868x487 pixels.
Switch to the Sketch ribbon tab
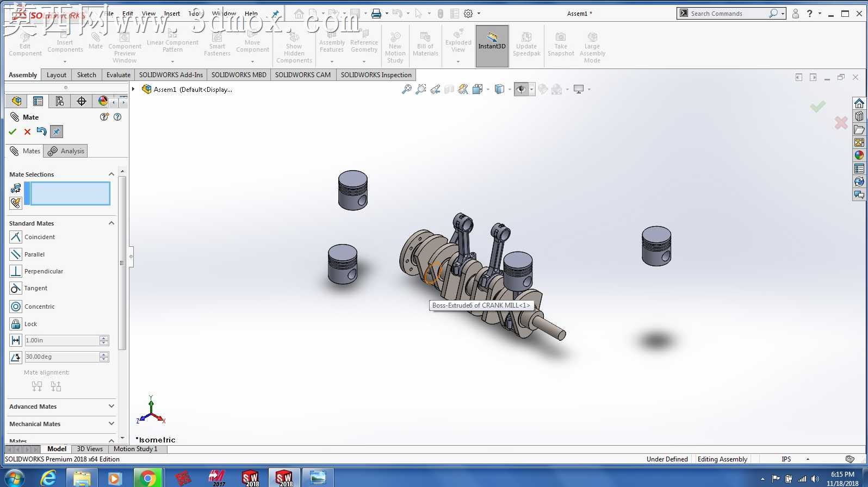(x=86, y=75)
